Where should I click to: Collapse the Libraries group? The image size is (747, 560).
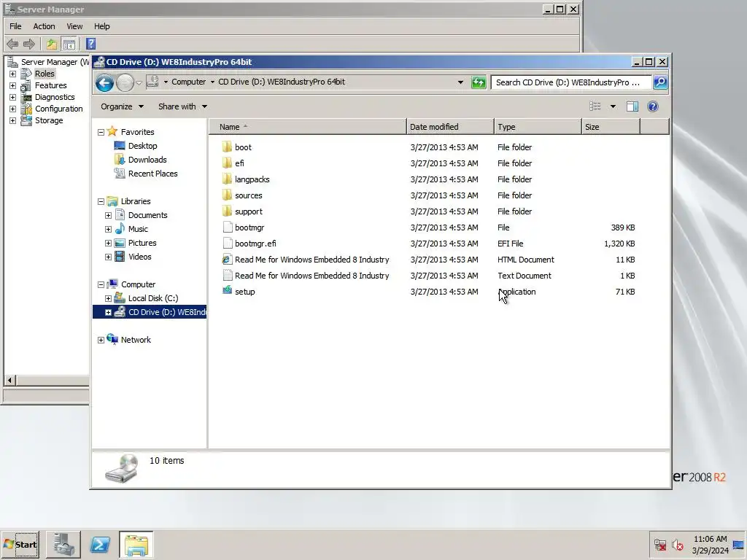pos(101,201)
